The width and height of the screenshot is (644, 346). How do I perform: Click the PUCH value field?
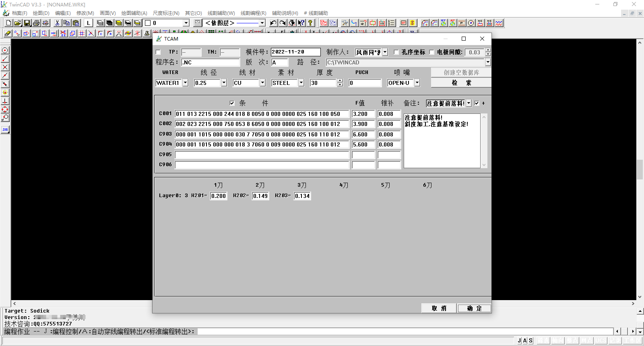[365, 83]
